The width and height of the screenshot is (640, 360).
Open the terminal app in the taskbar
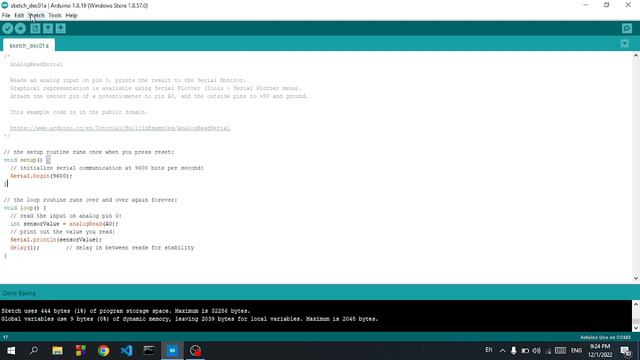click(x=149, y=351)
